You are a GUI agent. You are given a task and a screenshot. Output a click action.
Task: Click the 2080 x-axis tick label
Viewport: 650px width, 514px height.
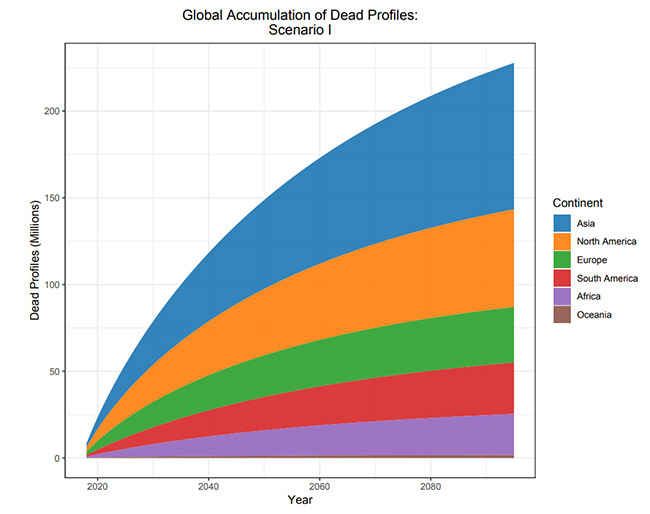tap(430, 486)
